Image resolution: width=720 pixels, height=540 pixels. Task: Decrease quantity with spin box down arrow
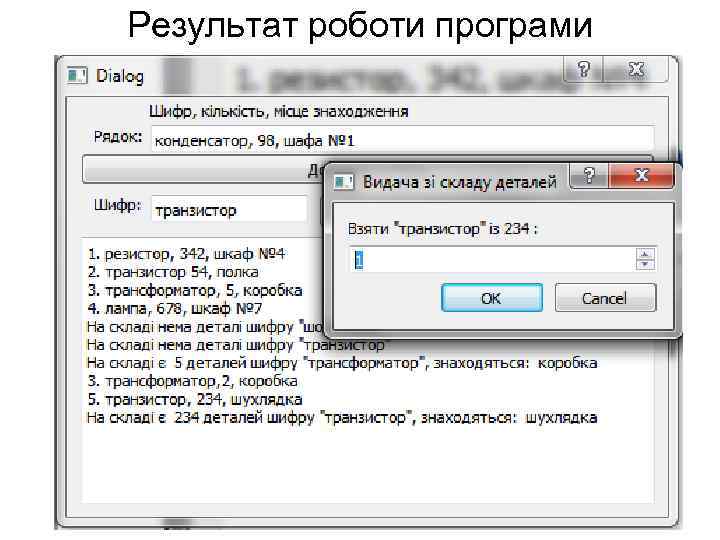pos(645,264)
